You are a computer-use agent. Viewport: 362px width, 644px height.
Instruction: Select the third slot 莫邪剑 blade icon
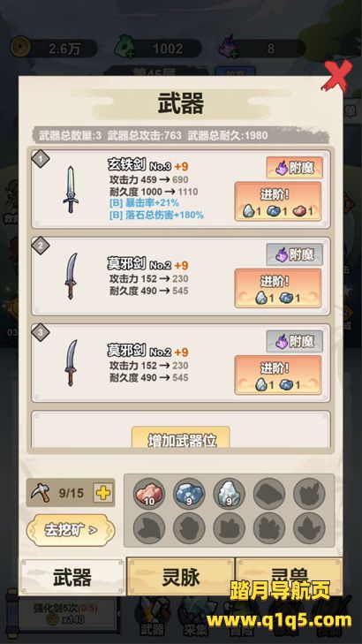point(71,363)
